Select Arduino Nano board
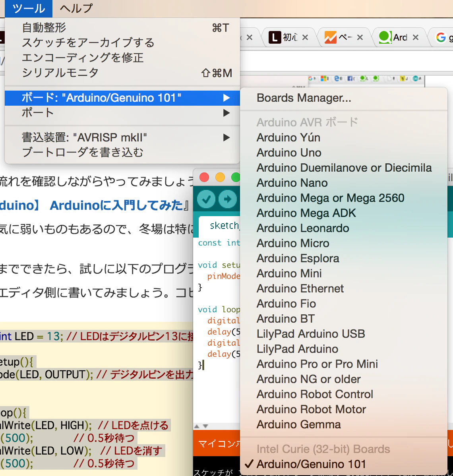Screen dimensions: 453x476 tap(344, 183)
